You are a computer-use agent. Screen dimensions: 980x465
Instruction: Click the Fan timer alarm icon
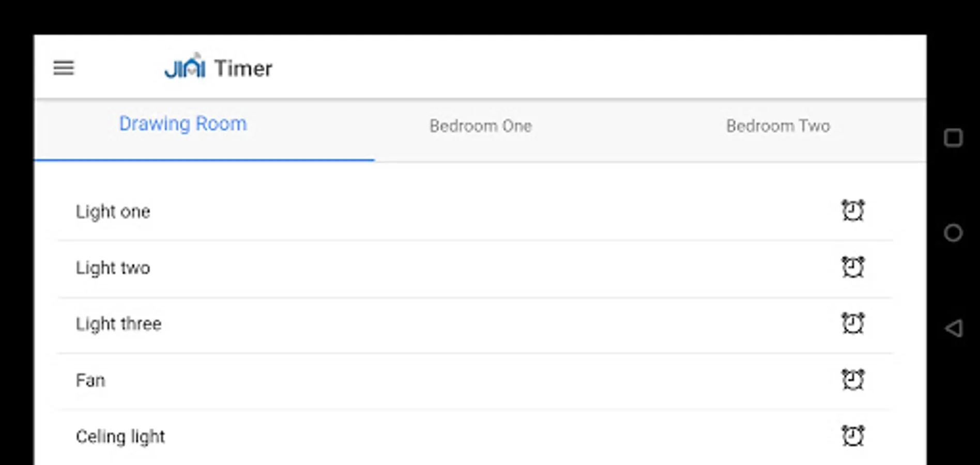852,380
